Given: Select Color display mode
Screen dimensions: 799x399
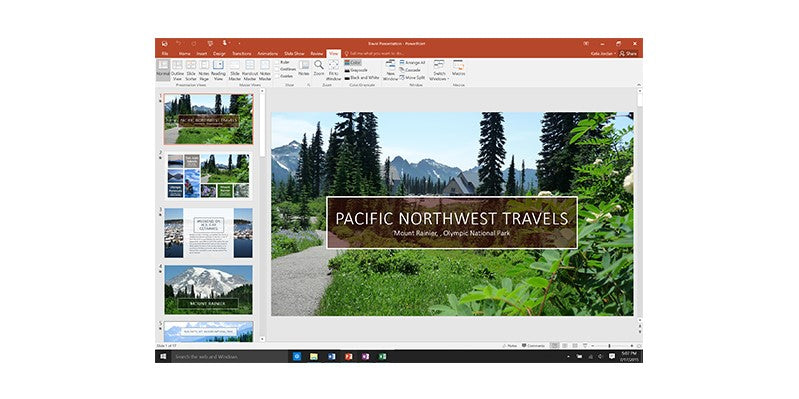Looking at the screenshot, I should [353, 62].
